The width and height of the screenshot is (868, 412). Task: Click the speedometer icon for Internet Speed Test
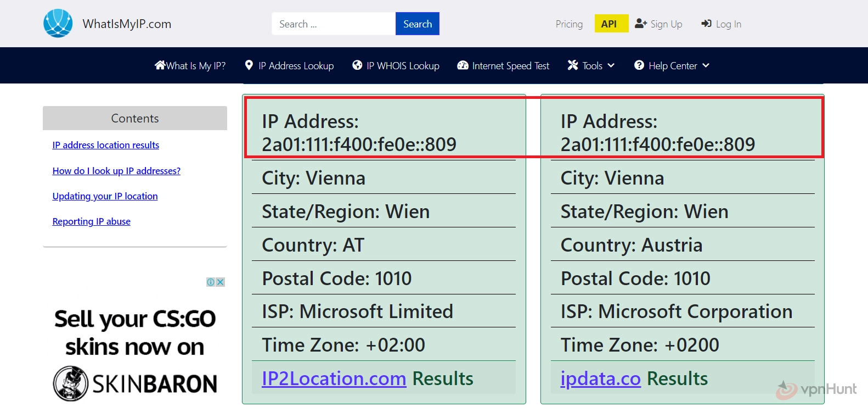pyautogui.click(x=463, y=65)
